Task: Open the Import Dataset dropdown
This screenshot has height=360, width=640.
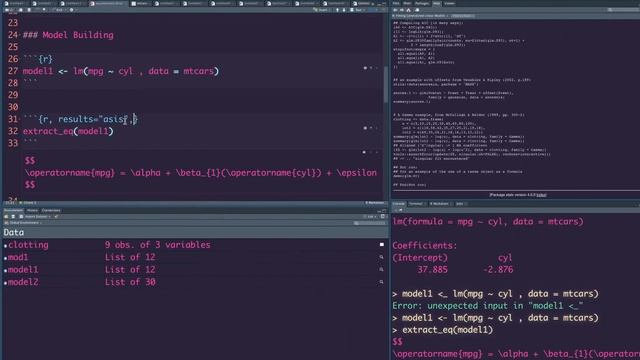Action: click(35, 217)
